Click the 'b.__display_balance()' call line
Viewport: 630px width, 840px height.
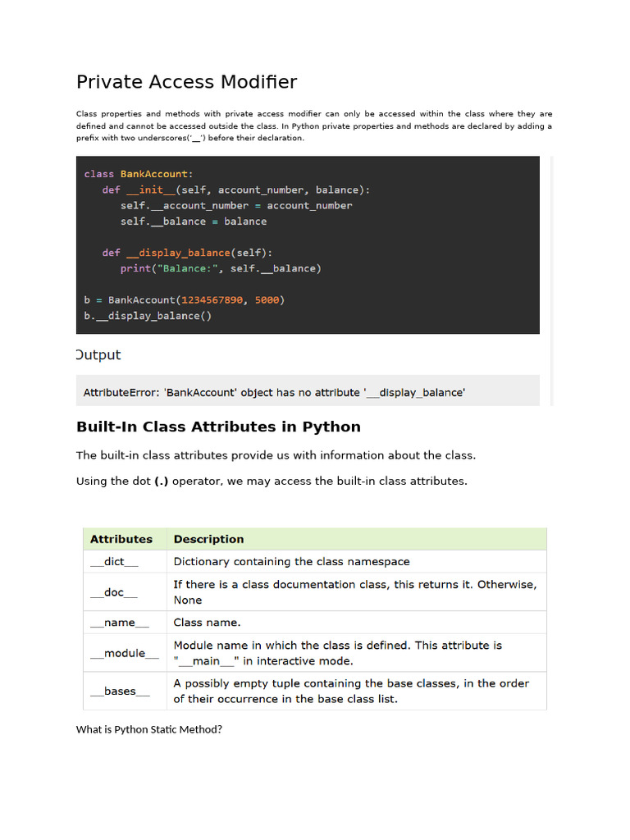(148, 316)
